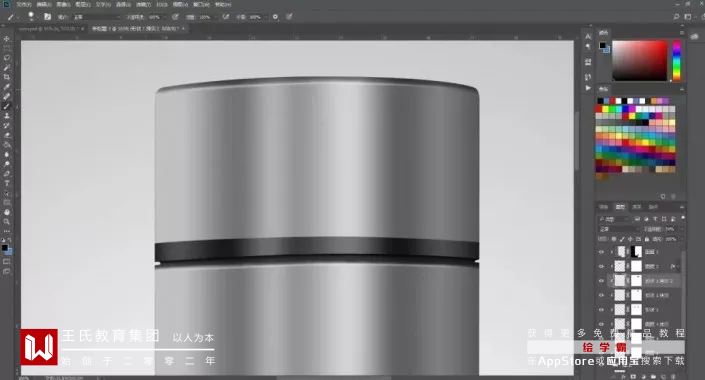
Task: Select the Horizontal Type tool
Action: (x=7, y=183)
